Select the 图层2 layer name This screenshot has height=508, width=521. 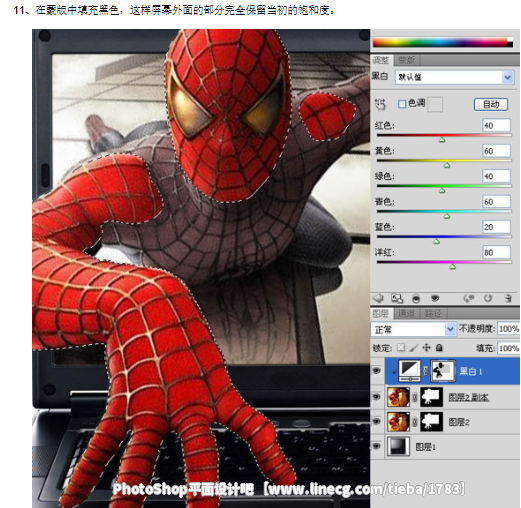click(459, 422)
